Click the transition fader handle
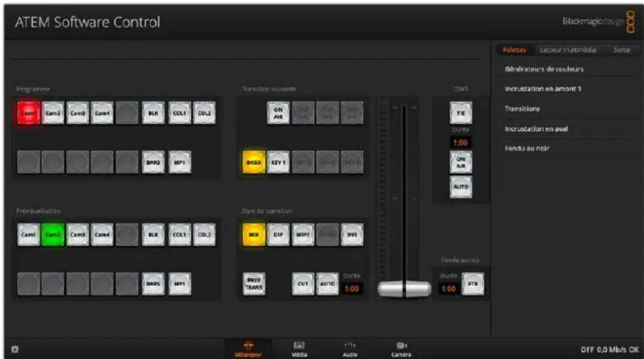The width and height of the screenshot is (644, 359). (404, 289)
